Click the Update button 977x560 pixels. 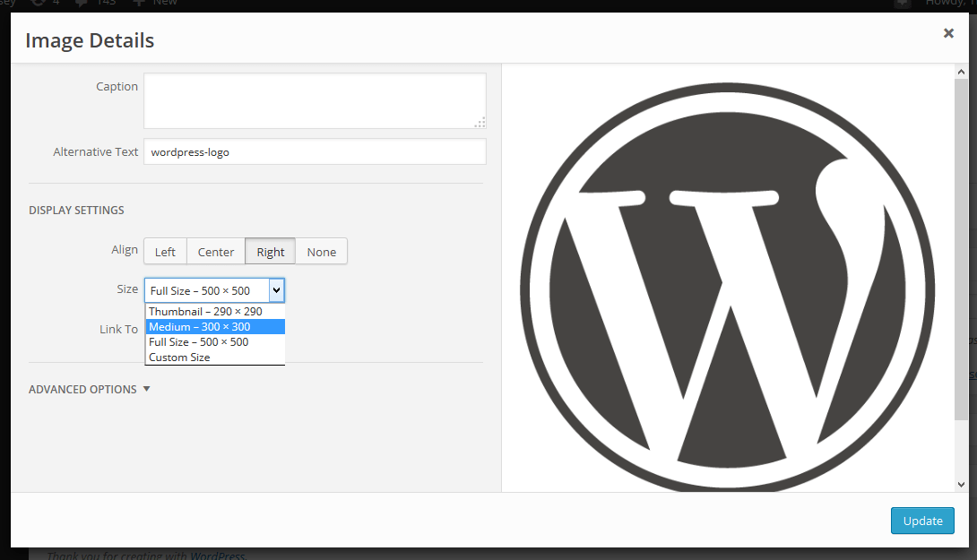[922, 521]
